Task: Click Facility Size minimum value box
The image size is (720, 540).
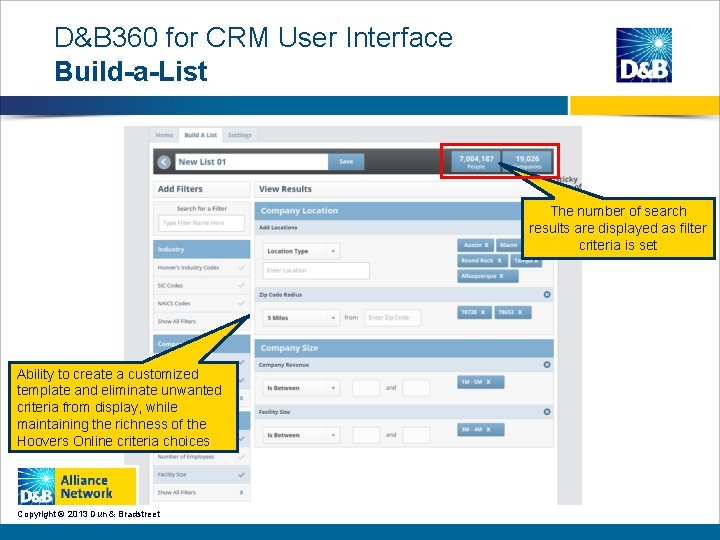Action: click(x=366, y=435)
